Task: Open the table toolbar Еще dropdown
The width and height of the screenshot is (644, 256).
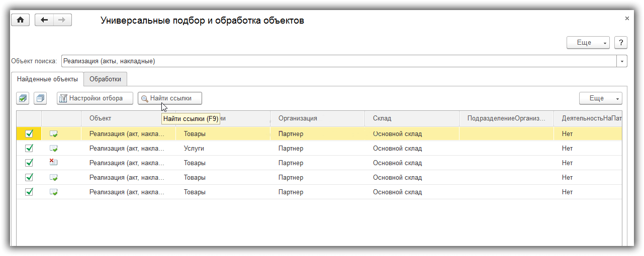Action: click(x=600, y=98)
